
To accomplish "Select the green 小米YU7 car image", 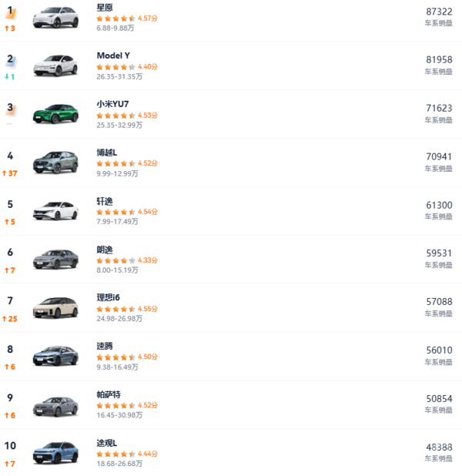I will click(x=55, y=115).
